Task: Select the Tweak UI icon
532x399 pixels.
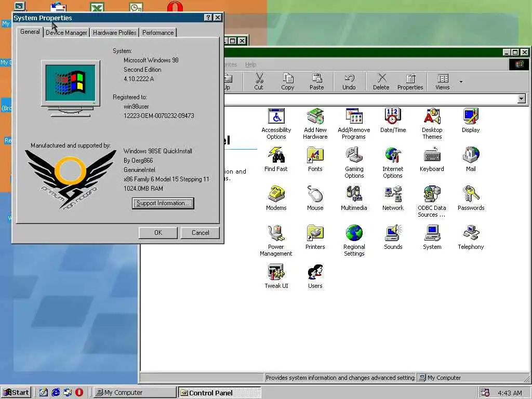Action: tap(276, 276)
